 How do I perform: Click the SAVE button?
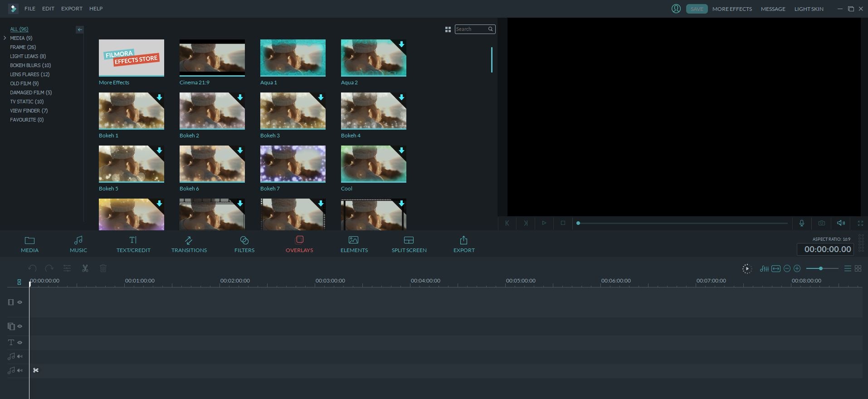697,9
